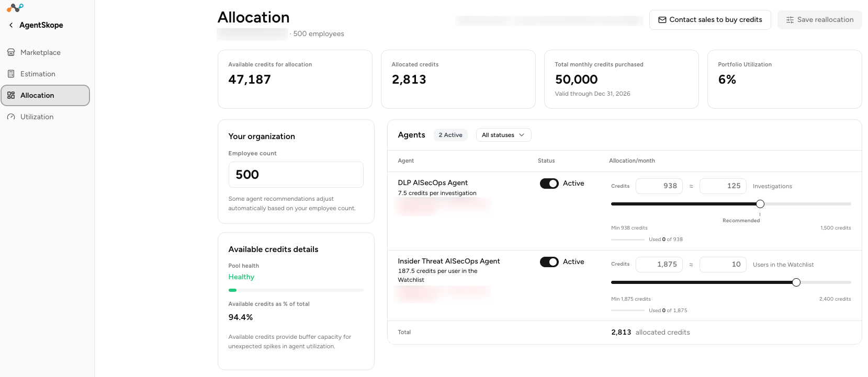
Task: Click the All statuses chevron arrow
Action: tap(522, 135)
